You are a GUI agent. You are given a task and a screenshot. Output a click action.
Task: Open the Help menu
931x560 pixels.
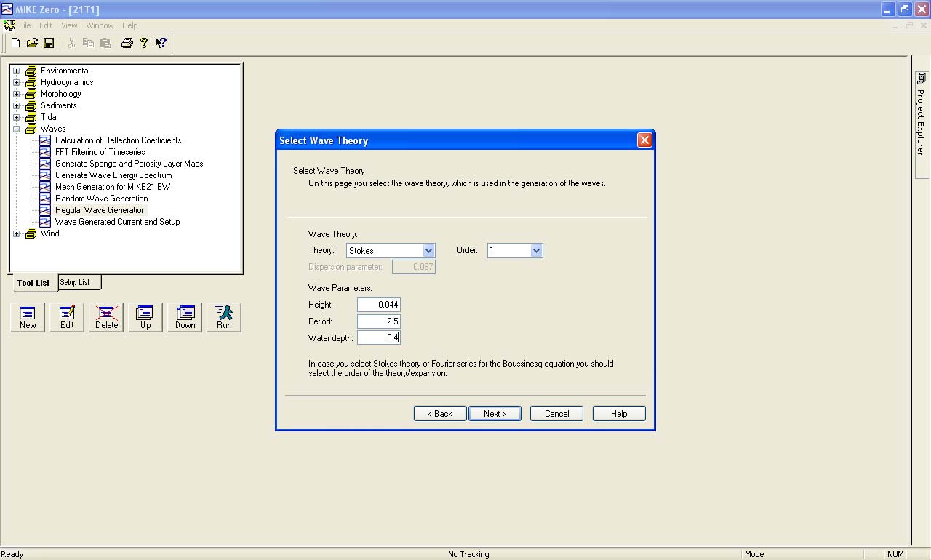point(129,25)
